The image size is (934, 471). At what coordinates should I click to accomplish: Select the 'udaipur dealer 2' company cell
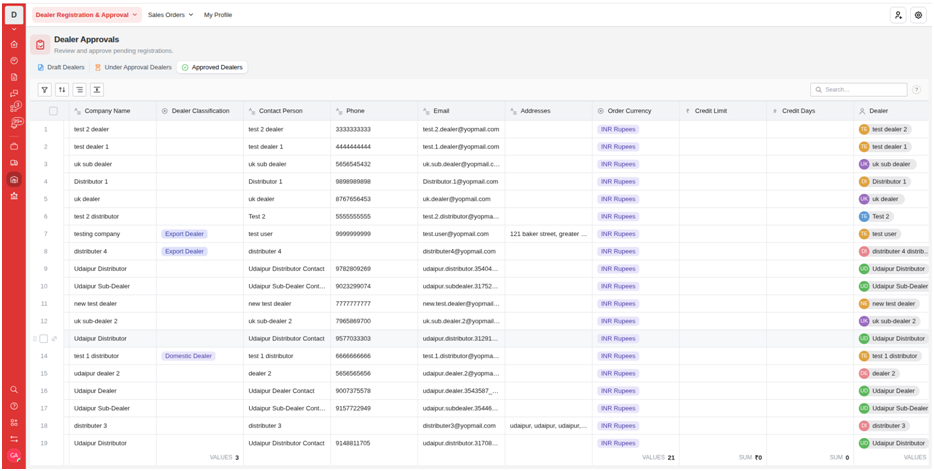click(113, 373)
